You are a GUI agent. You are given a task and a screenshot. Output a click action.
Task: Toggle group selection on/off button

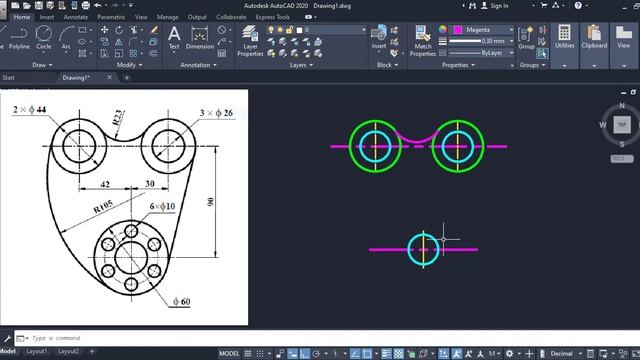[x=542, y=53]
